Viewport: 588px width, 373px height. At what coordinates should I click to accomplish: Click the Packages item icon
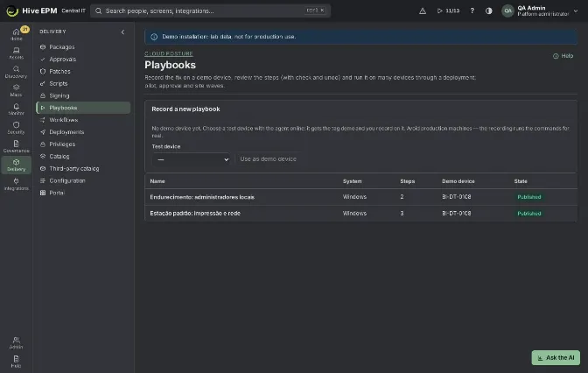coord(43,47)
